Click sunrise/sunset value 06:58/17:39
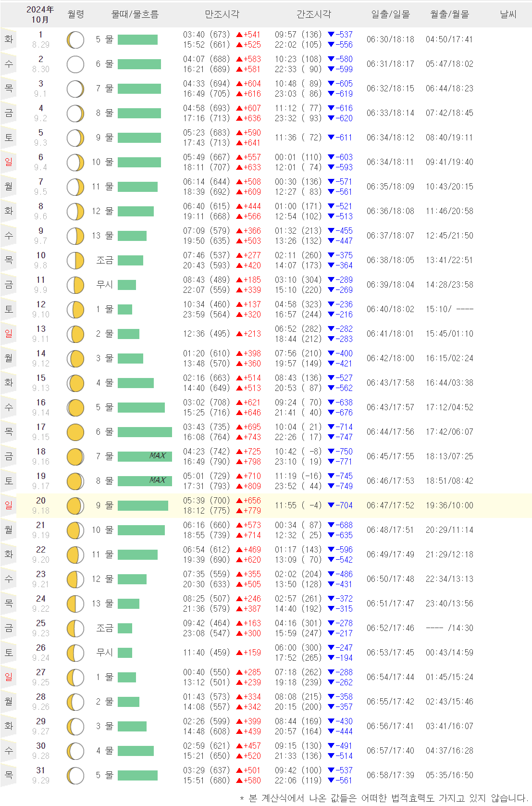 (390, 775)
